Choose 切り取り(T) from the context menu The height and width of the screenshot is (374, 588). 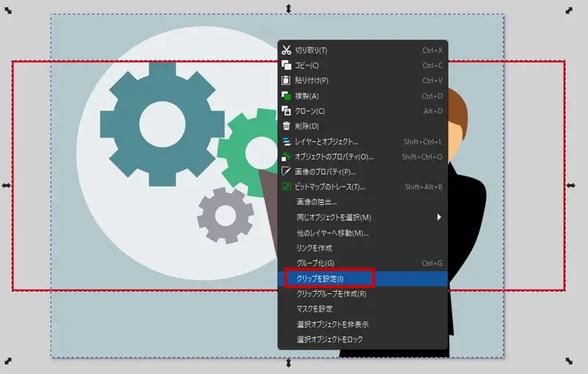(x=362, y=50)
